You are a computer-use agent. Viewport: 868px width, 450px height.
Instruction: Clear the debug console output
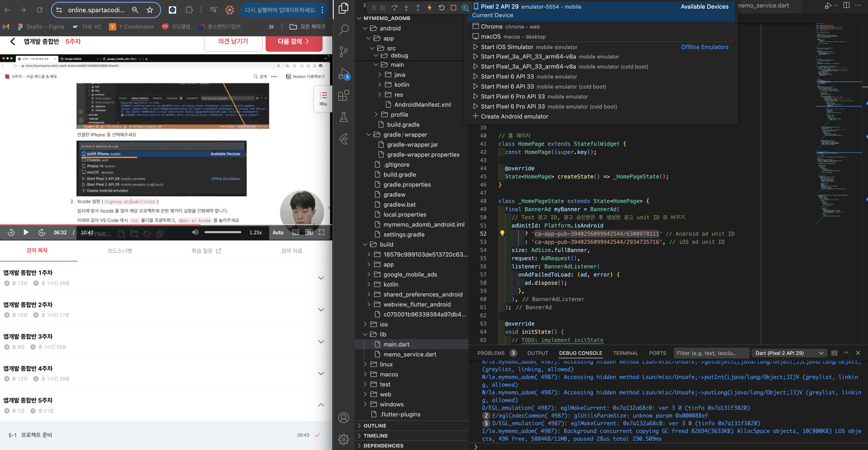pyautogui.click(x=834, y=353)
